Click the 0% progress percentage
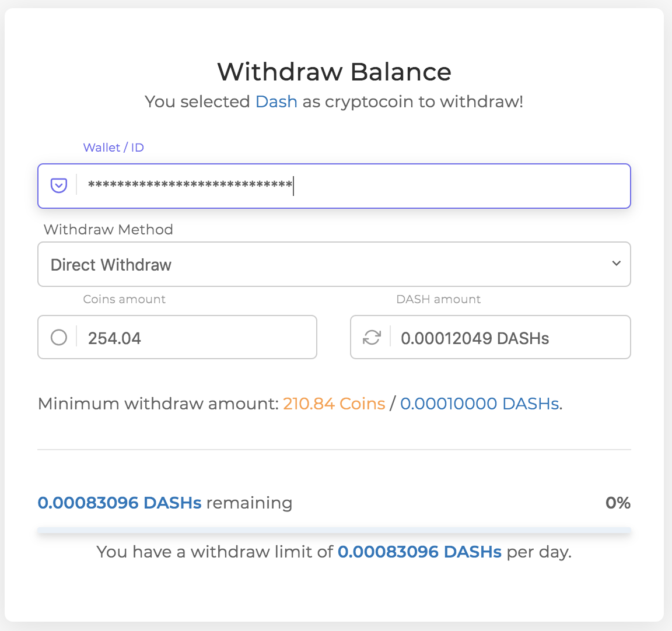This screenshot has width=672, height=631. 618,503
